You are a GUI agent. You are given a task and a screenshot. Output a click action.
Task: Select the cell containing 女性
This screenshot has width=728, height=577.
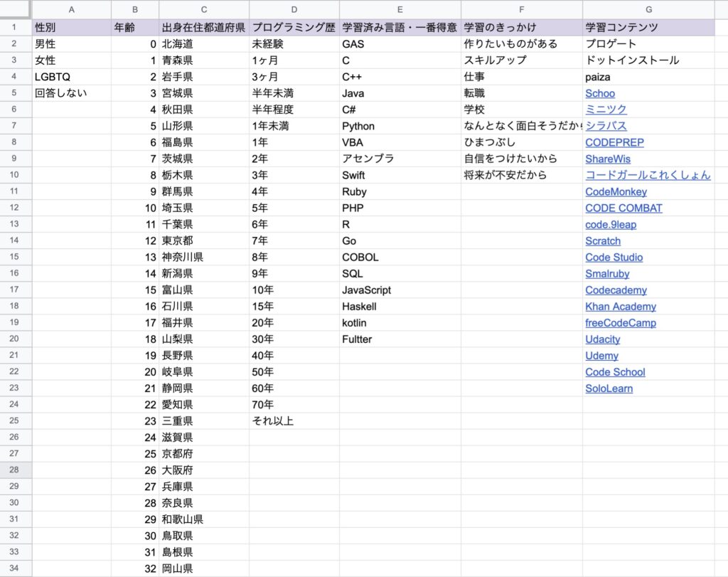tap(72, 60)
